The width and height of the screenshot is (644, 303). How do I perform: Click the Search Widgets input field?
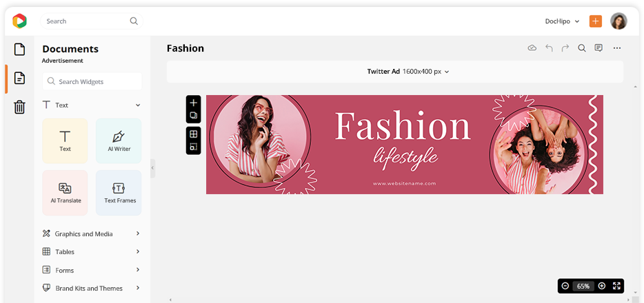(92, 82)
